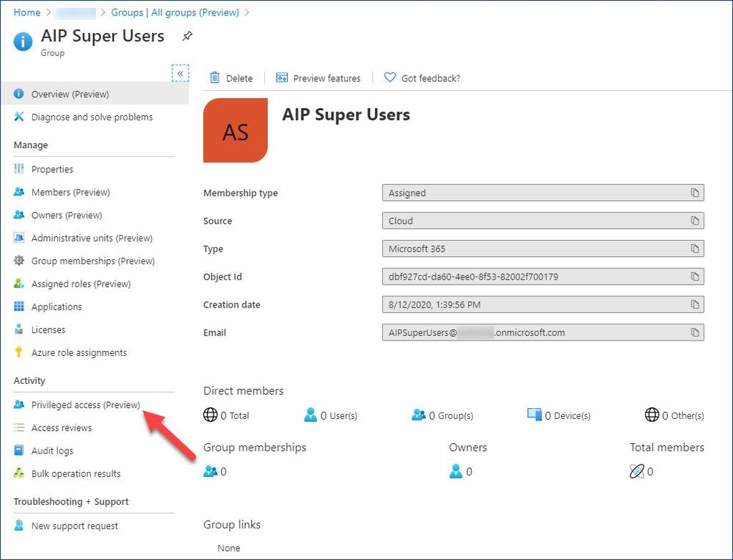Click the Preview features toolbar icon
The image size is (733, 560).
click(282, 78)
